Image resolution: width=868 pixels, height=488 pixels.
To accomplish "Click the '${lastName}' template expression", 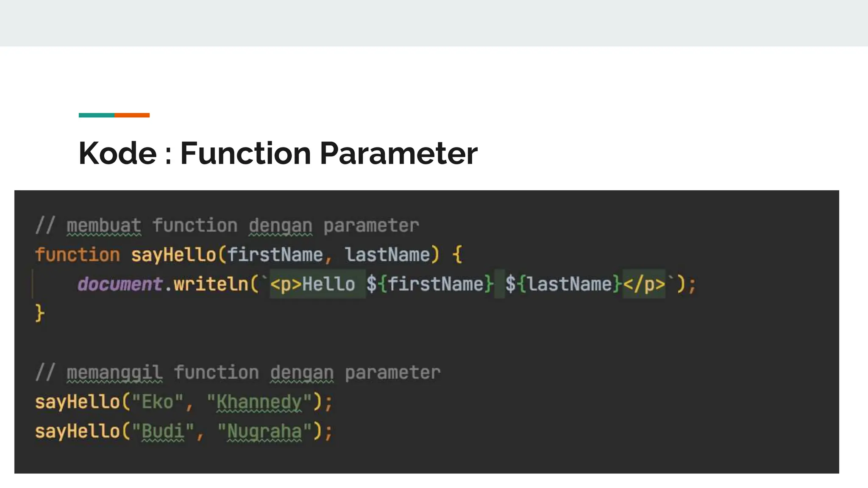I will point(563,284).
